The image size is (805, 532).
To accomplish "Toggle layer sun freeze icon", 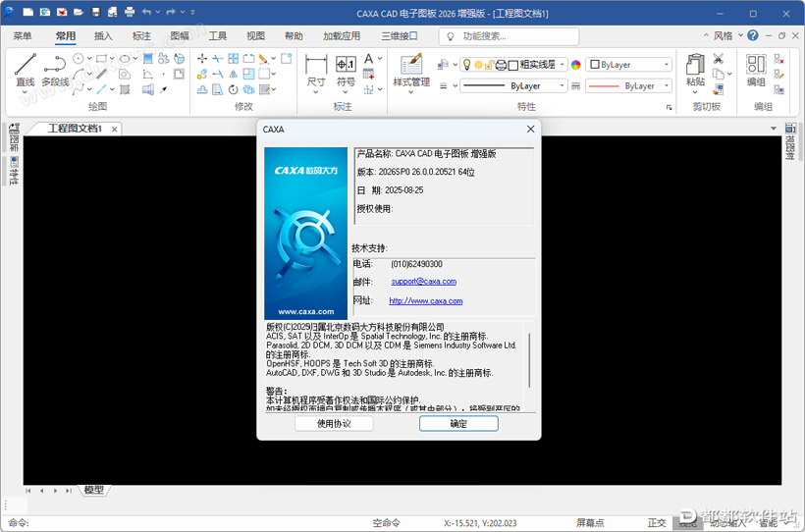I will 478,65.
